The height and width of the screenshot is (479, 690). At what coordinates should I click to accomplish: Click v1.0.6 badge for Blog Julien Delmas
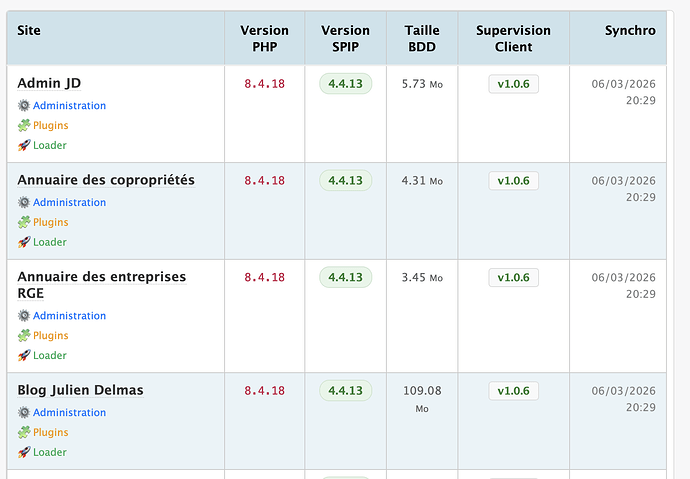[513, 390]
